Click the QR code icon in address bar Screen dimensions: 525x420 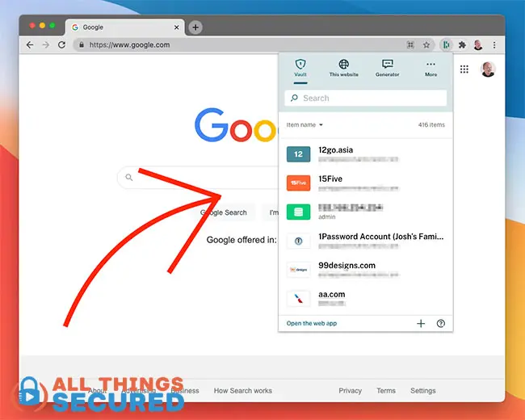coord(410,45)
